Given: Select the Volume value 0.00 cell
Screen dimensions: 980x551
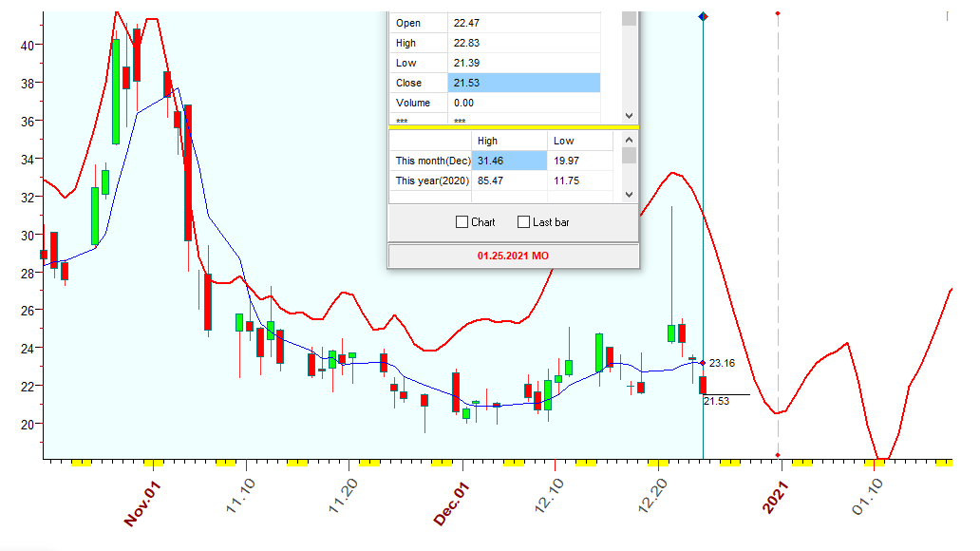Looking at the screenshot, I should click(x=524, y=103).
